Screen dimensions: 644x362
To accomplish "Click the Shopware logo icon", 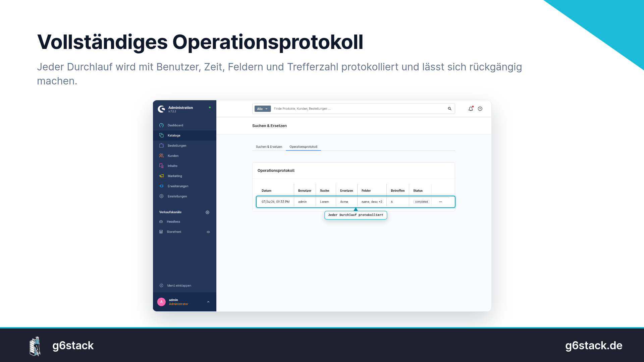I will (x=161, y=109).
